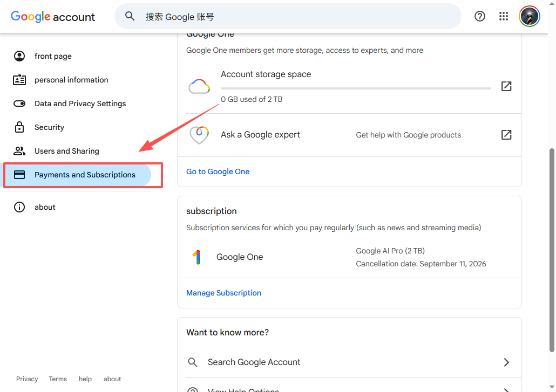Click the storage usage progress bar

pos(355,88)
